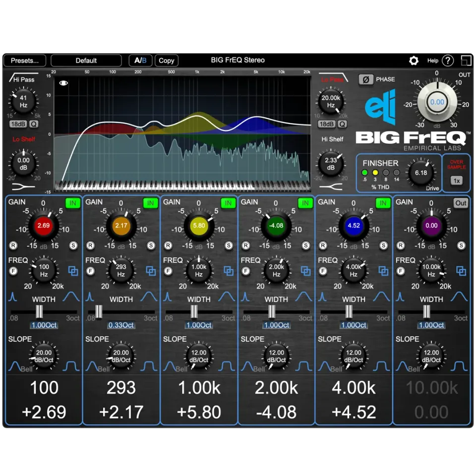This screenshot has height=476, width=476.
Task: Click the window resize icon in header
Action: [466, 60]
